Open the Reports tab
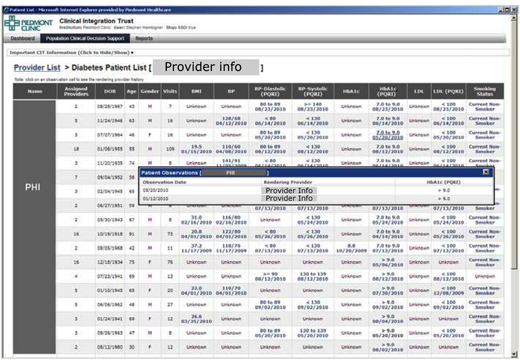 coord(144,38)
